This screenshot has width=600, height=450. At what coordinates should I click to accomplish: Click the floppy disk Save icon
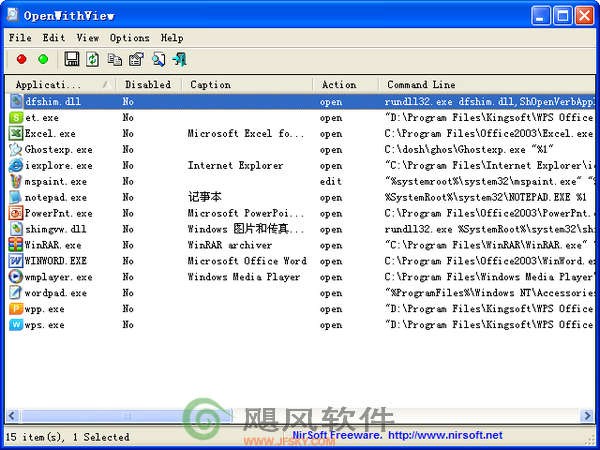click(x=72, y=59)
